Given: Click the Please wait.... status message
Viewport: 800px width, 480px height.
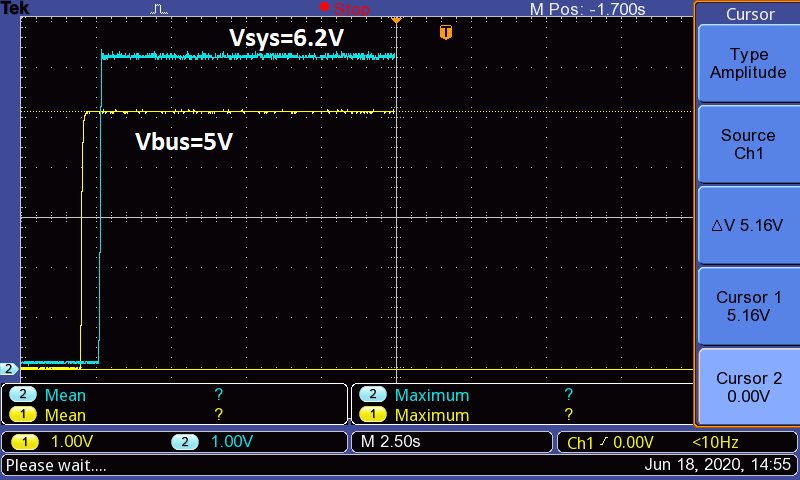Looking at the screenshot, I should pos(56,465).
